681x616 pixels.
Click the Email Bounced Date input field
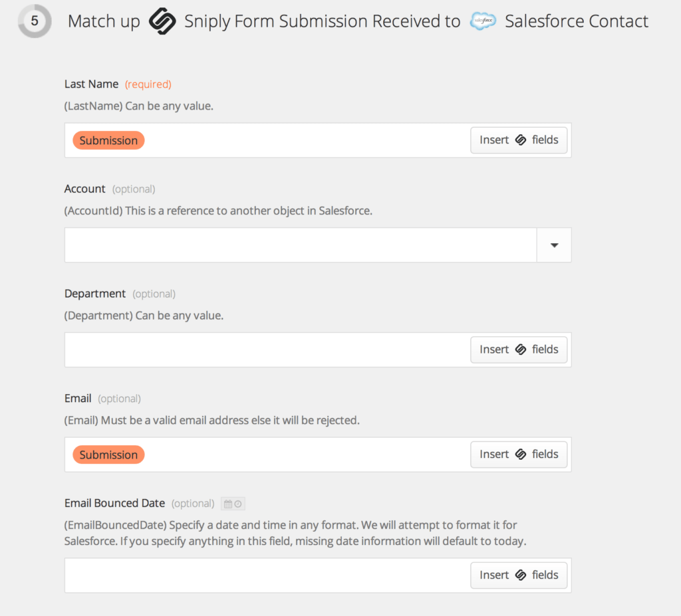click(x=266, y=575)
